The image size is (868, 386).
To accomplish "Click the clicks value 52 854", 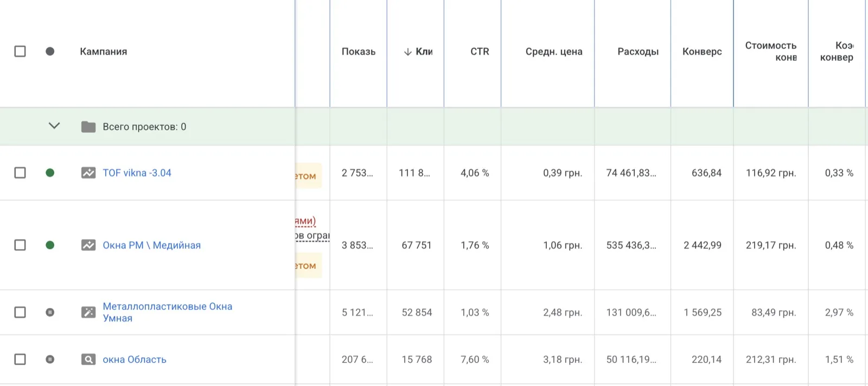I will pos(417,312).
